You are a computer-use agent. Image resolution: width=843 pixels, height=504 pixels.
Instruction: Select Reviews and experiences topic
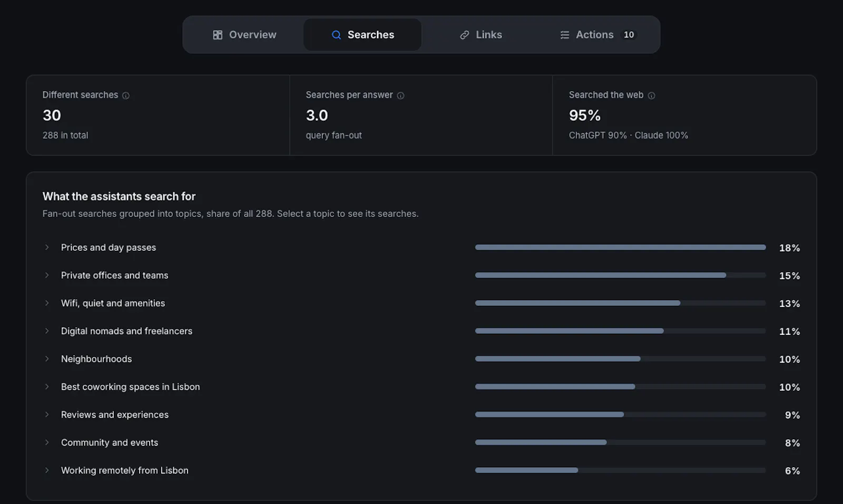[115, 415]
